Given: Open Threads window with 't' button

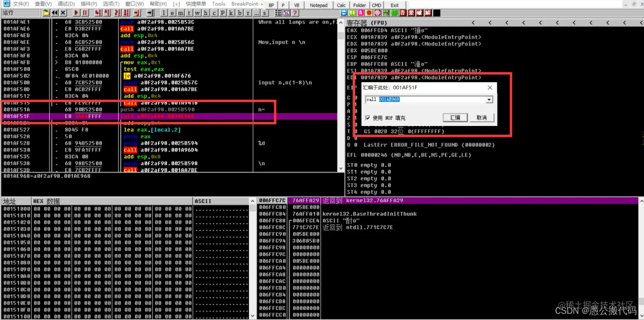Looking at the screenshot, I should pos(189,12).
